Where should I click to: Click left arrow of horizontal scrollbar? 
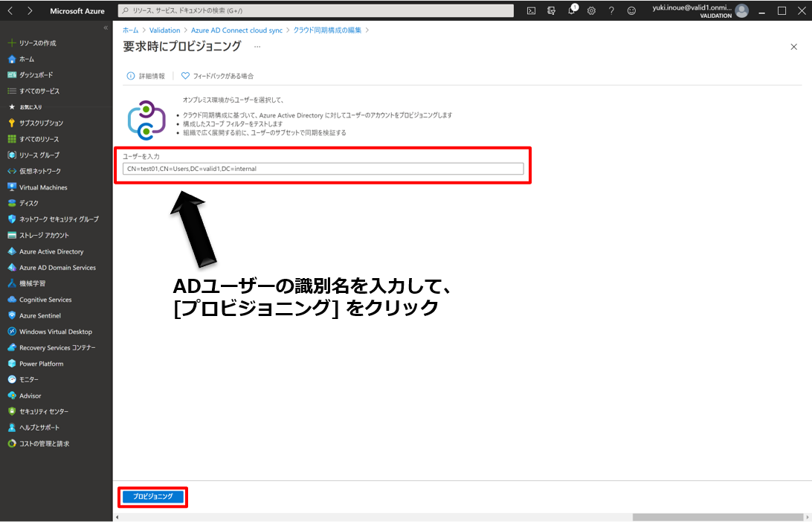tap(117, 518)
